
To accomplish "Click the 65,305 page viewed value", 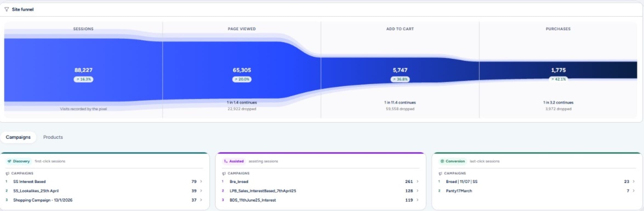I will coord(242,70).
